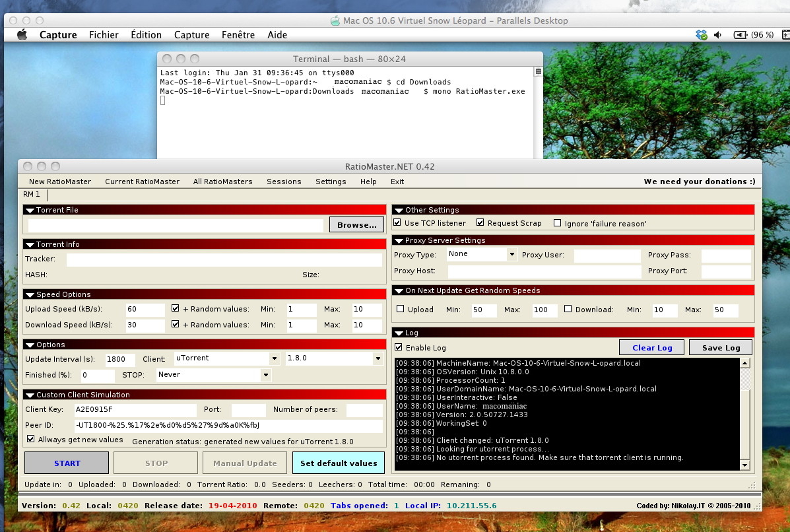The height and width of the screenshot is (532, 790).
Task: Disable the Enable Log checkbox
Action: tap(399, 347)
